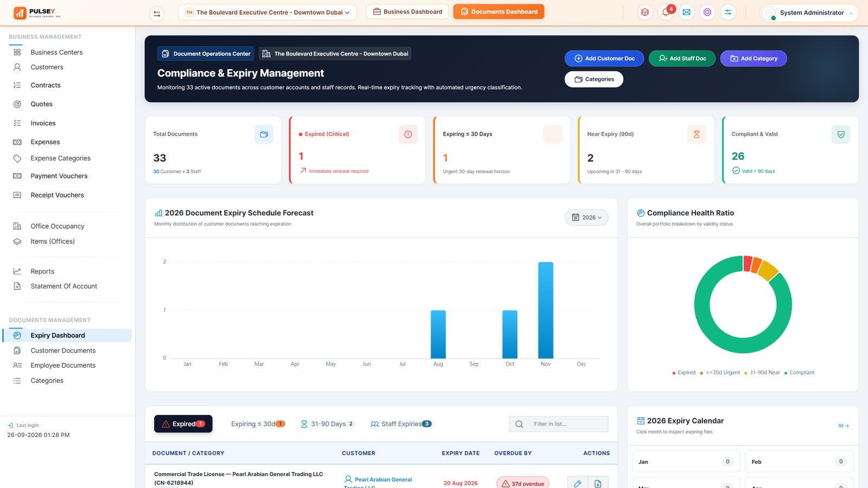Open the 2026 year dropdown
The image size is (868, 488).
coord(586,217)
